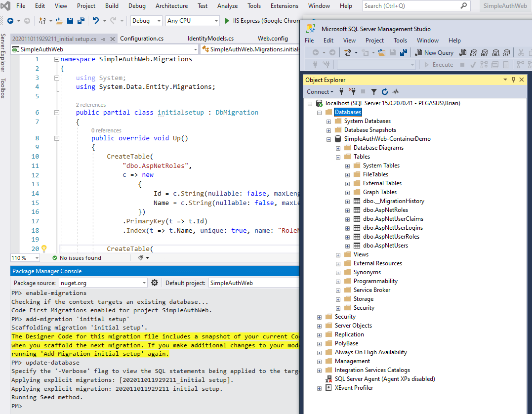Collapse namespace code block on line 1
532x414 pixels.
[x=57, y=59]
